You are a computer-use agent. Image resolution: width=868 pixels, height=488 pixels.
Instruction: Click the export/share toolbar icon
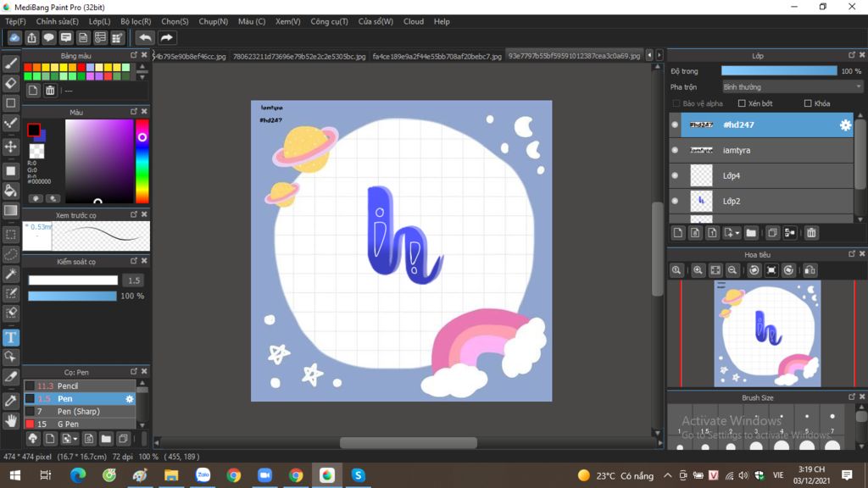[31, 37]
